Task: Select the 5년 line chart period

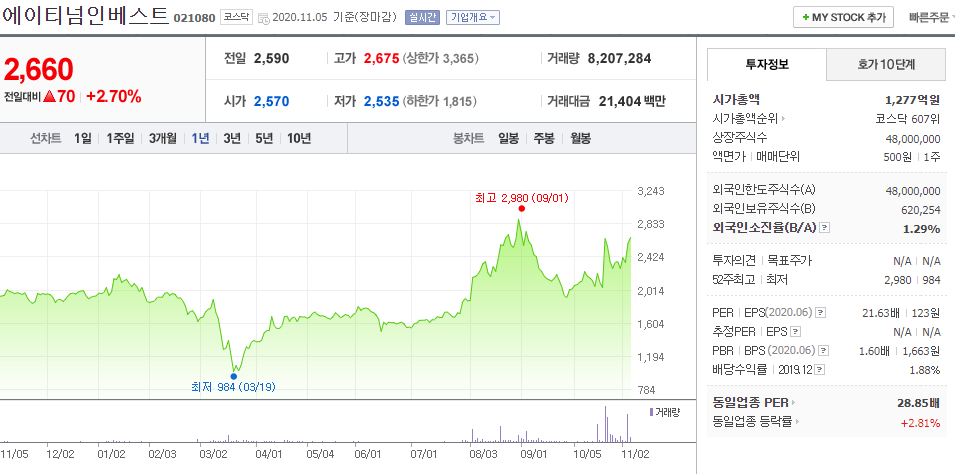Action: pos(264,138)
